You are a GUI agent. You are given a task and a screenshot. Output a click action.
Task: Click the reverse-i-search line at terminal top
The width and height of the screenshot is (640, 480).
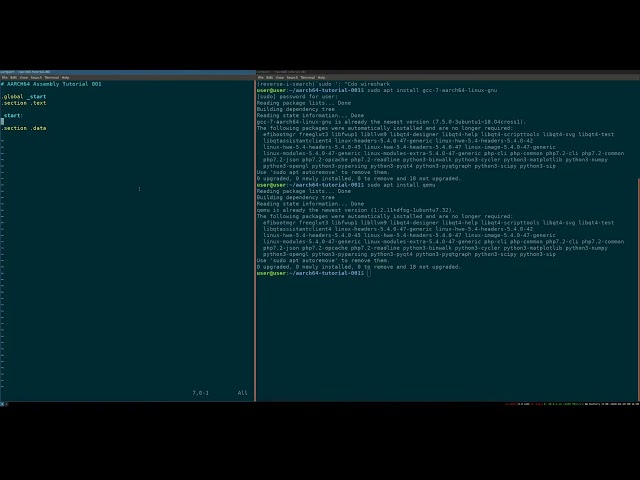coord(323,84)
